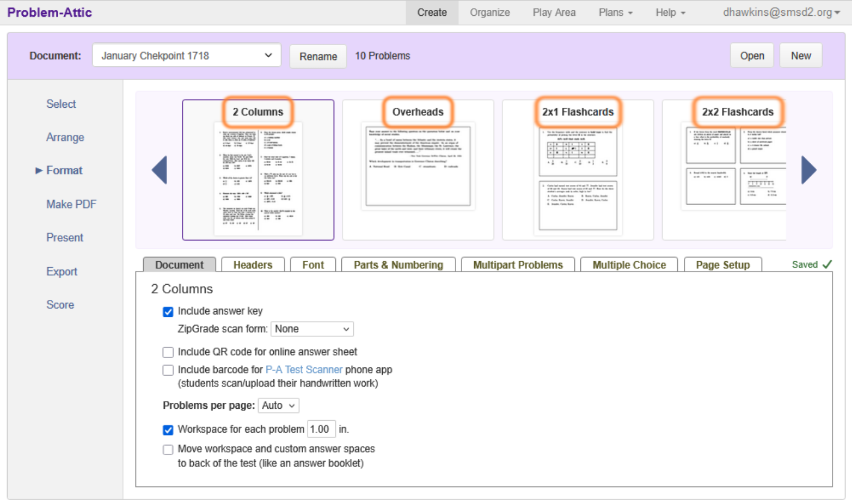Screen dimensions: 852x504
Task: Open the ZipGrade scan form dropdown
Action: pos(312,329)
